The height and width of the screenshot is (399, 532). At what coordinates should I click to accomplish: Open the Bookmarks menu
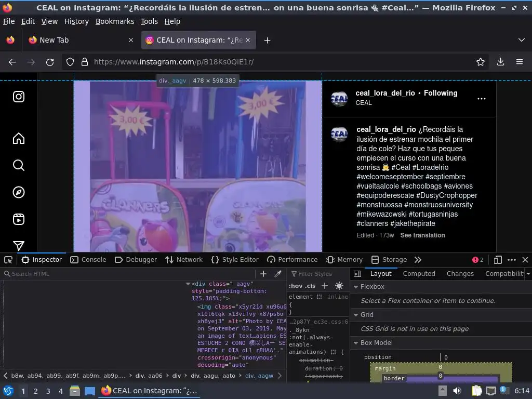click(x=115, y=21)
